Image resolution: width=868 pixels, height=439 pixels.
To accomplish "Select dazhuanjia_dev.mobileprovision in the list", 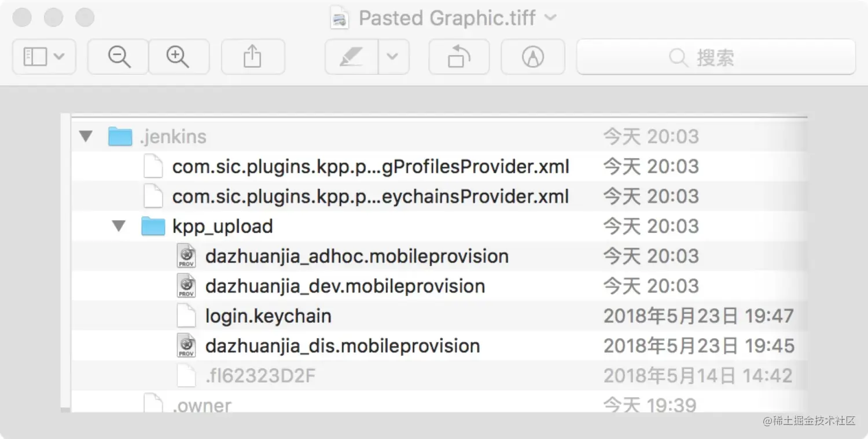I will coord(345,286).
